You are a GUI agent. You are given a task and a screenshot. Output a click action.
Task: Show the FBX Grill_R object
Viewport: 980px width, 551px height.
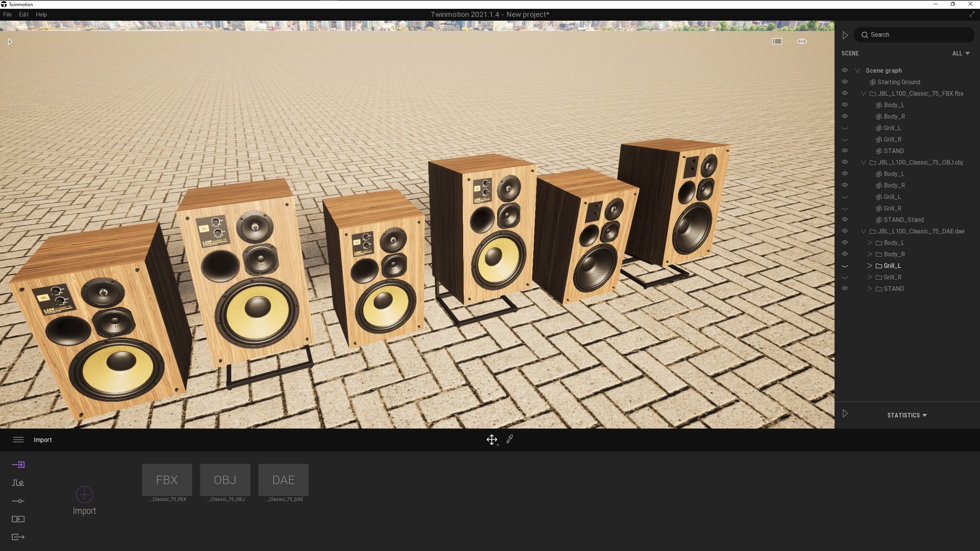pyautogui.click(x=844, y=140)
